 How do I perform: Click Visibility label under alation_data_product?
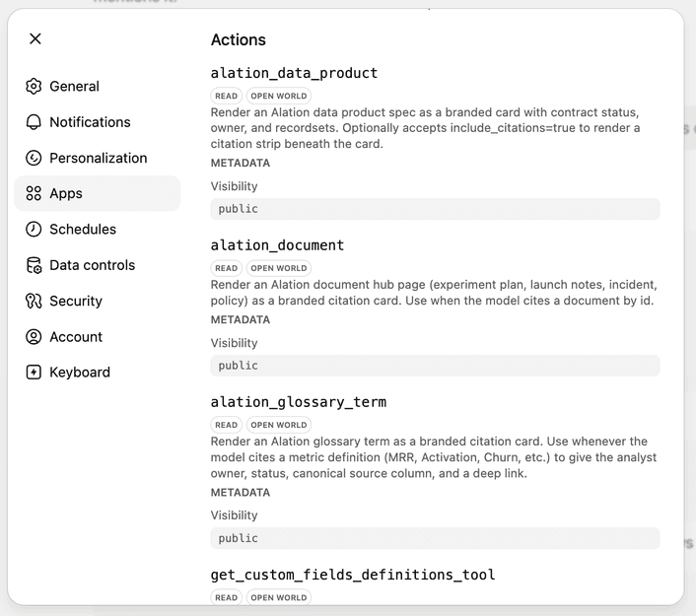click(234, 186)
